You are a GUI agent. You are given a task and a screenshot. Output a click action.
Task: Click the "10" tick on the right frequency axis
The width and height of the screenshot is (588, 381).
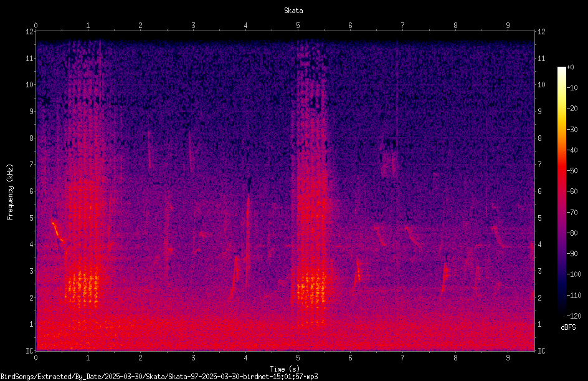pyautogui.click(x=541, y=85)
